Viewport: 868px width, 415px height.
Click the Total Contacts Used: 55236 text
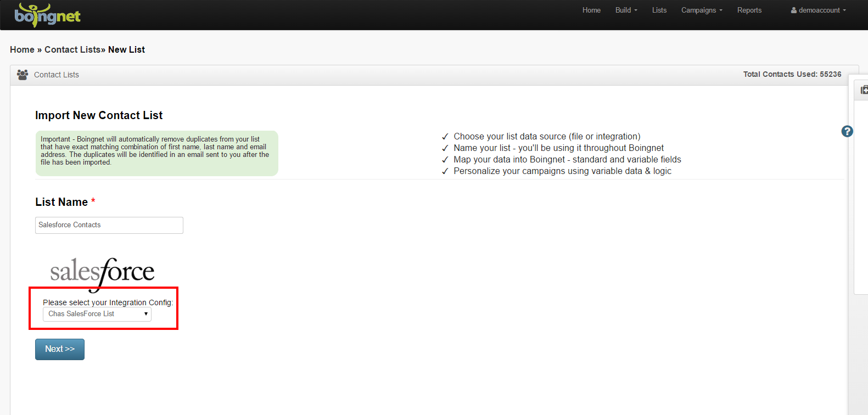coord(792,74)
